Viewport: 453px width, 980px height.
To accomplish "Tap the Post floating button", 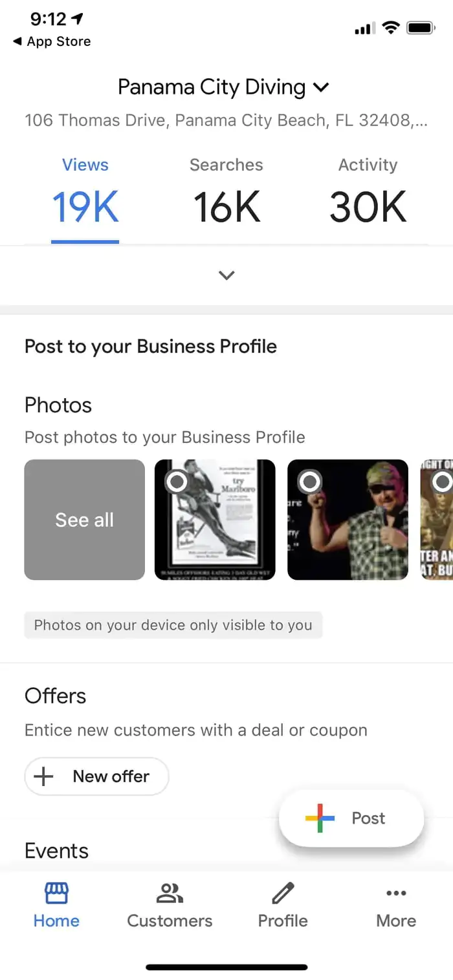I will click(x=351, y=818).
